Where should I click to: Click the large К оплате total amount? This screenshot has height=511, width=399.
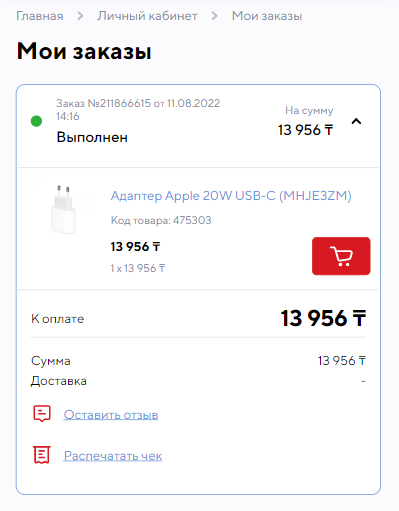click(323, 318)
